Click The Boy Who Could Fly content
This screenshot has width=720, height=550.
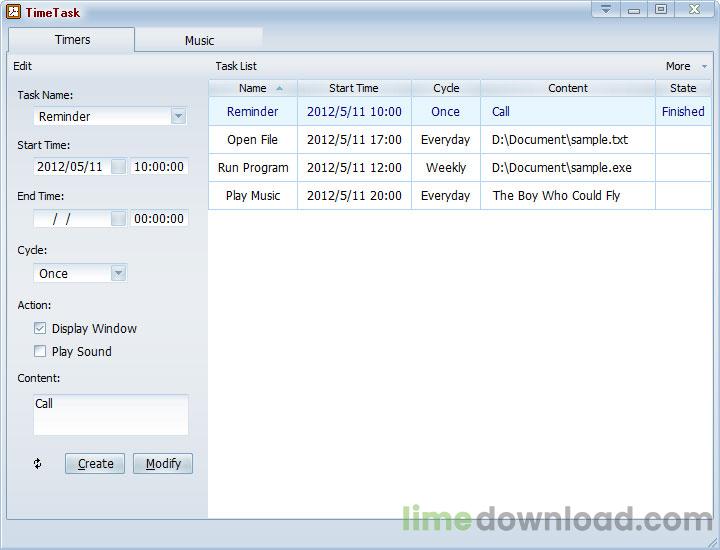pyautogui.click(x=556, y=196)
